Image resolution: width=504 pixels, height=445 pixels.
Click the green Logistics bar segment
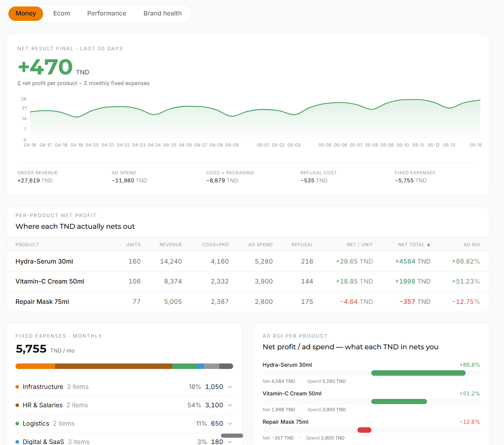(185, 366)
